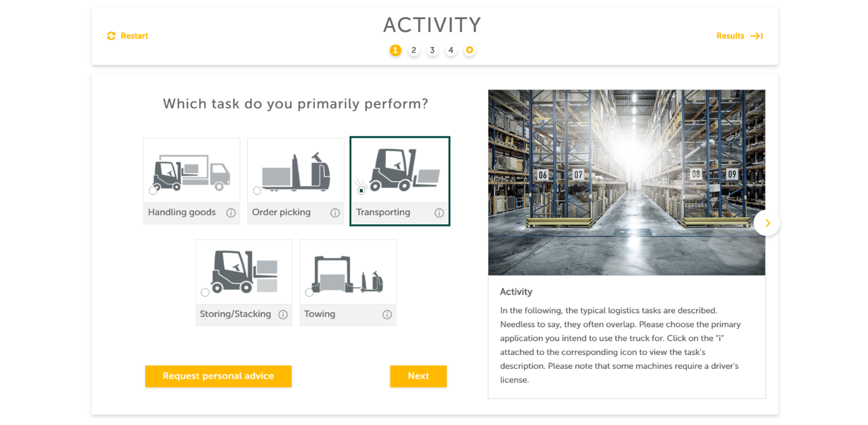Screen dimensions: 868x425
Task: Click the Storing/Stacking forklift illustration
Action: 244,272
